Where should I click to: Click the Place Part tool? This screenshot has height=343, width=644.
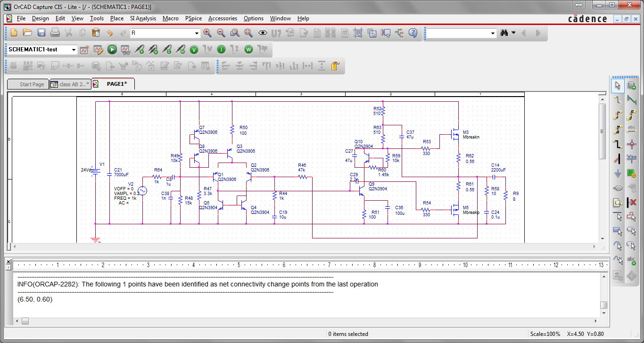coord(632,85)
